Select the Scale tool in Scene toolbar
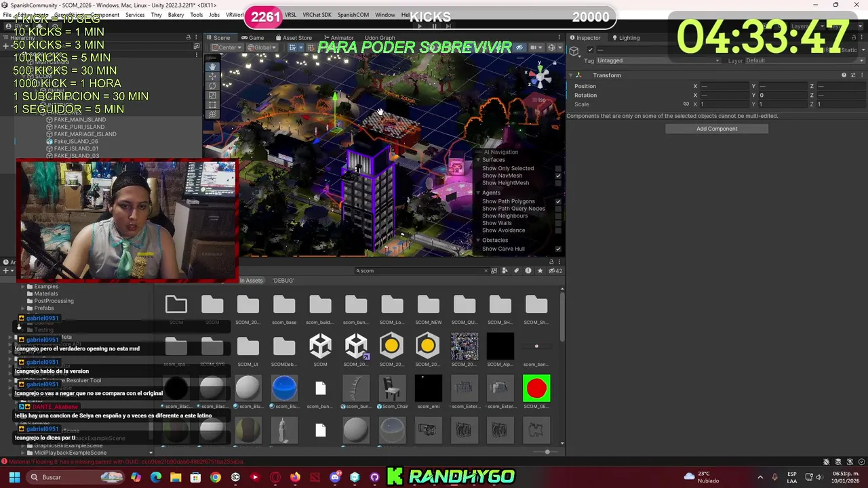Screen dimensions: 868x488 point(212,95)
